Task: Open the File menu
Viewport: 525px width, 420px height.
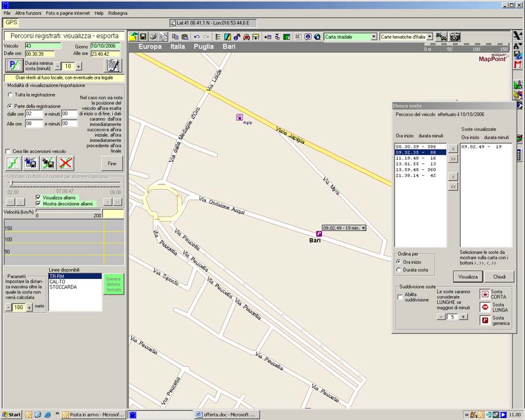Action: point(7,13)
